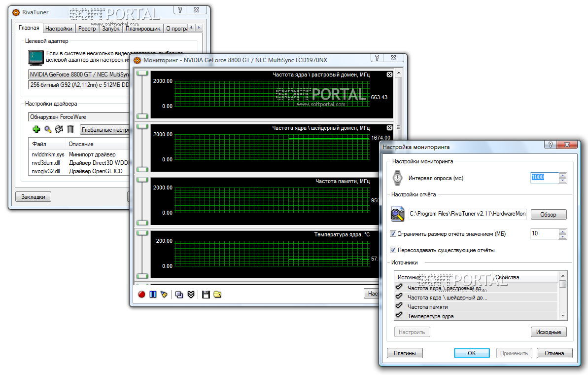Select the nvlddmkm.sys driver row
The width and height of the screenshot is (588, 375).
(79, 154)
